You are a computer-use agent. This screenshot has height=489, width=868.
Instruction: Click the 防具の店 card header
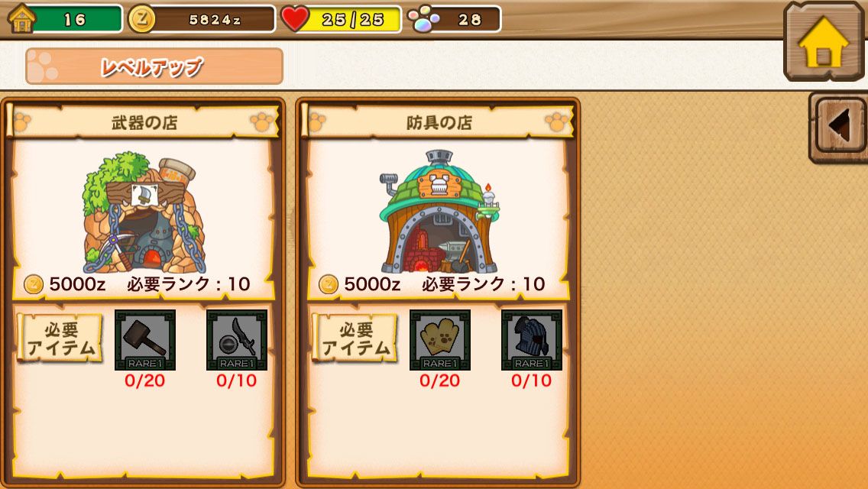[x=439, y=121]
